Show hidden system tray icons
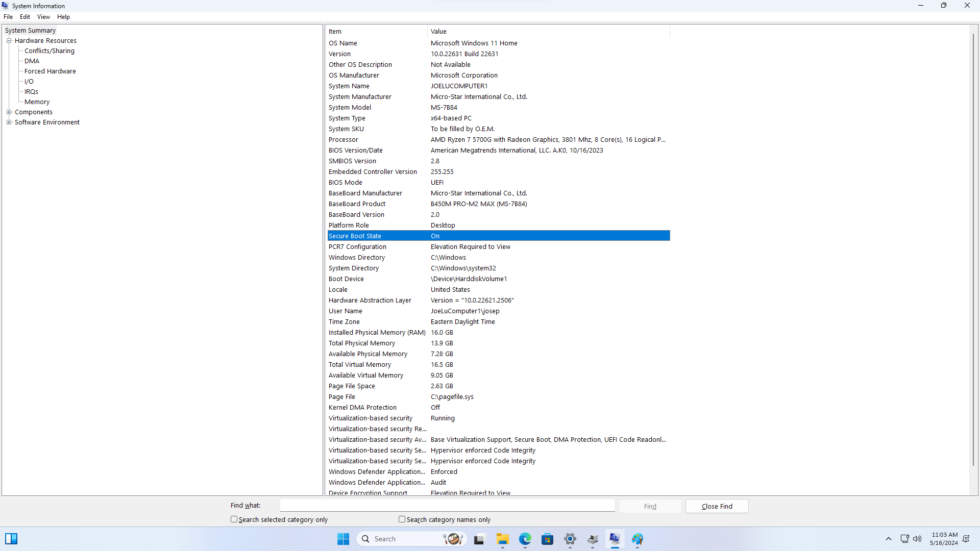The image size is (980, 551). [889, 539]
